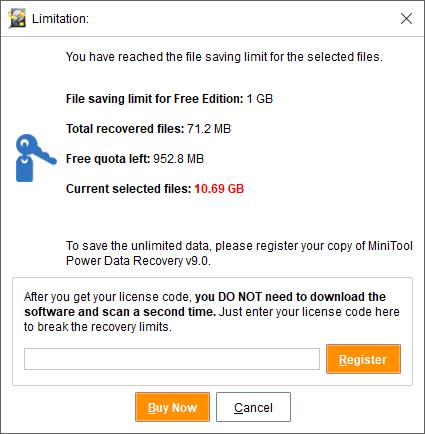Screen dimensions: 425x434
Task: Click the break the recovery limits sentence
Action: click(98, 327)
